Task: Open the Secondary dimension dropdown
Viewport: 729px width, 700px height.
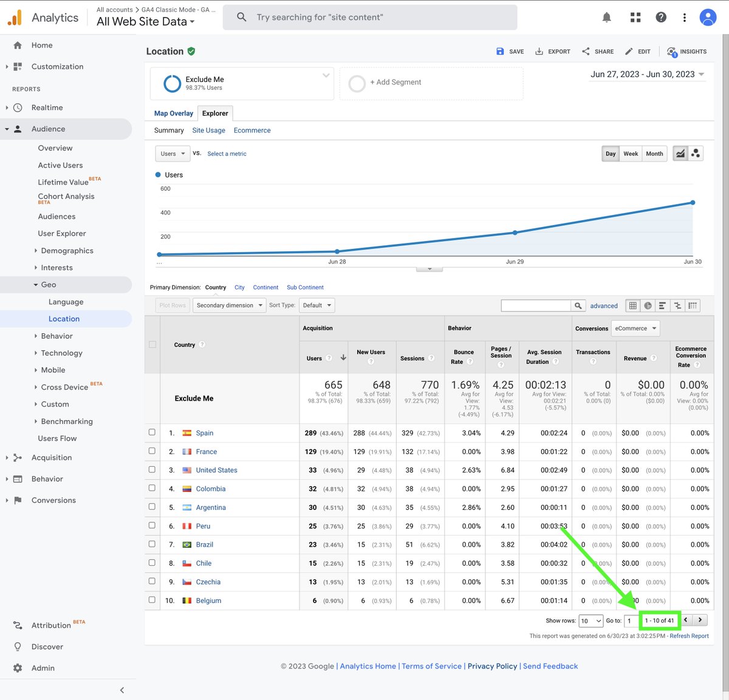Action: tap(230, 305)
